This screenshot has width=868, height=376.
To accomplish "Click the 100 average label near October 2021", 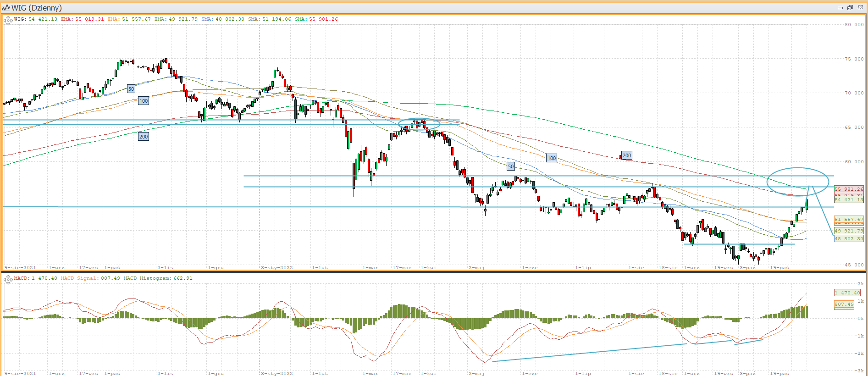I will click(144, 101).
